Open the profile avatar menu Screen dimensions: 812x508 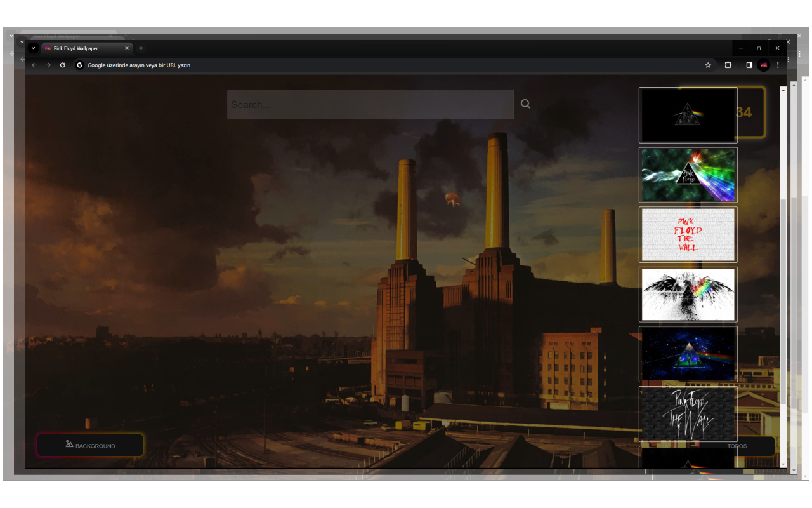764,65
